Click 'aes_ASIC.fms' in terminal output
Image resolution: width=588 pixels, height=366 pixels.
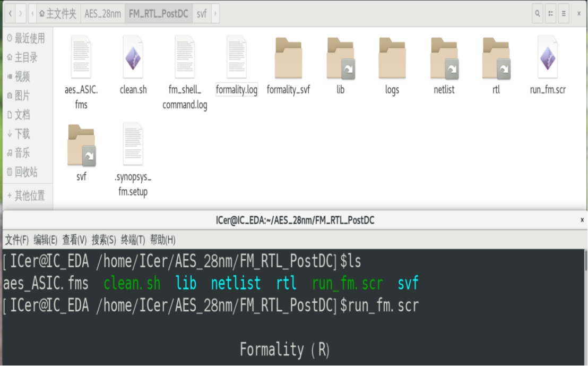pyautogui.click(x=46, y=284)
